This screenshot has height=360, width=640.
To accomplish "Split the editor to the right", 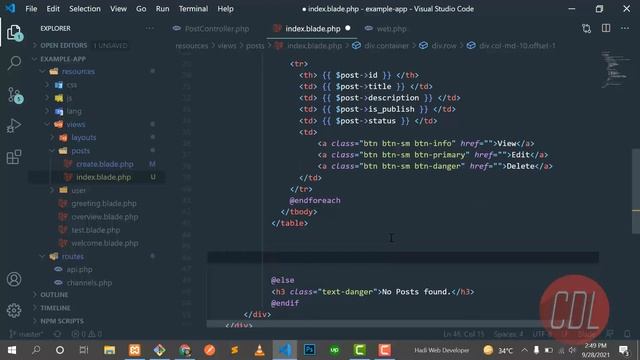I will (x=606, y=28).
